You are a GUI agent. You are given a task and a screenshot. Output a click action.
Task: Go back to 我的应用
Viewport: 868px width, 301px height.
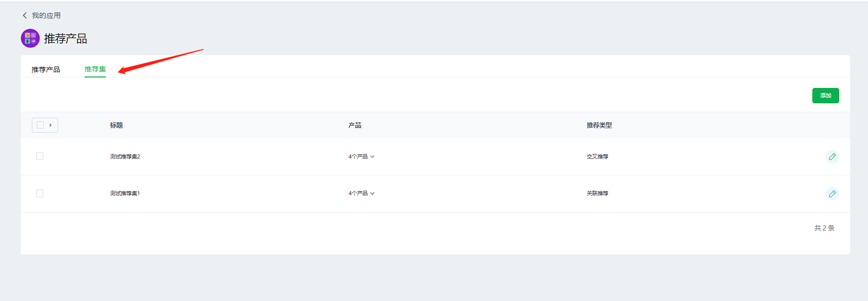click(x=41, y=15)
